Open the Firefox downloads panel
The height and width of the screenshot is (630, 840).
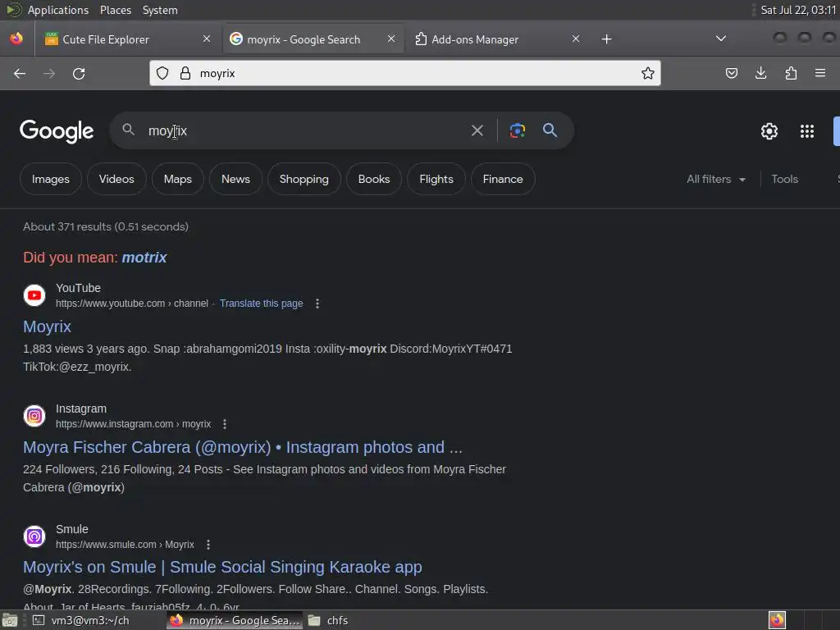tap(760, 73)
